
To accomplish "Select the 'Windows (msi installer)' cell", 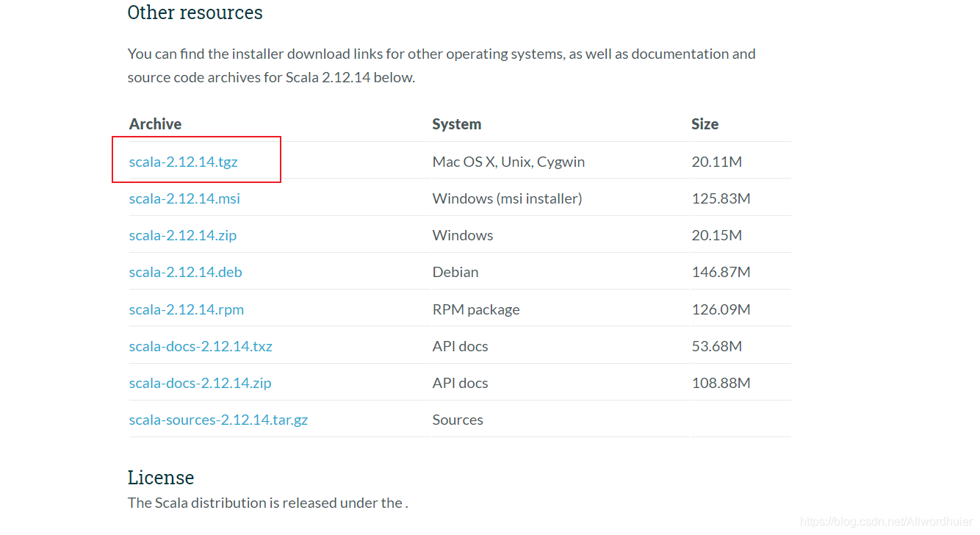I will coord(507,198).
